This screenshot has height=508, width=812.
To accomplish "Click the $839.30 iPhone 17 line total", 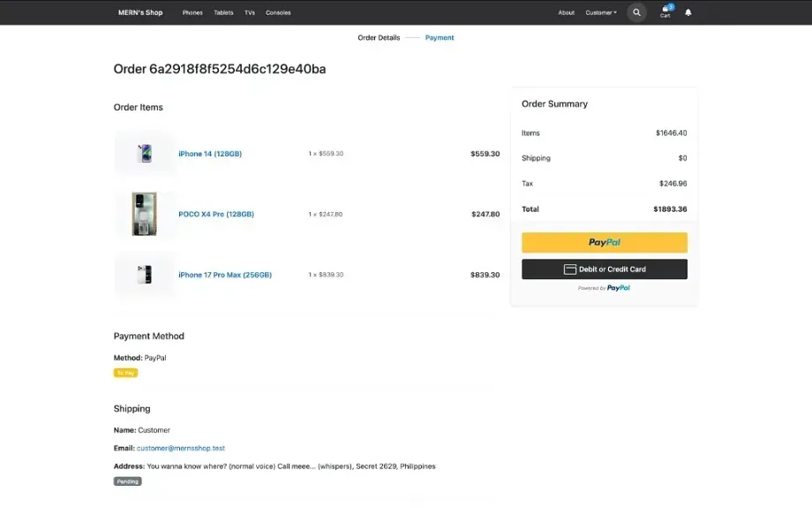I will pos(485,275).
